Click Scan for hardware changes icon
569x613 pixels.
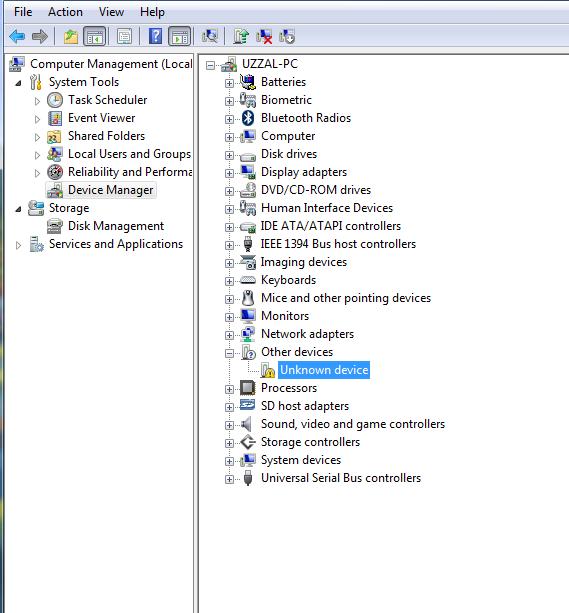pyautogui.click(x=210, y=36)
